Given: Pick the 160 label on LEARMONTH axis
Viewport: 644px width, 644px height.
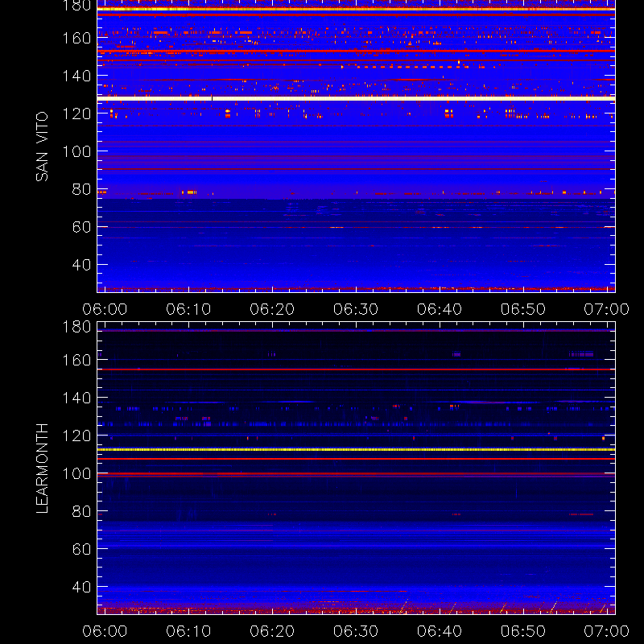Looking at the screenshot, I should [76, 360].
